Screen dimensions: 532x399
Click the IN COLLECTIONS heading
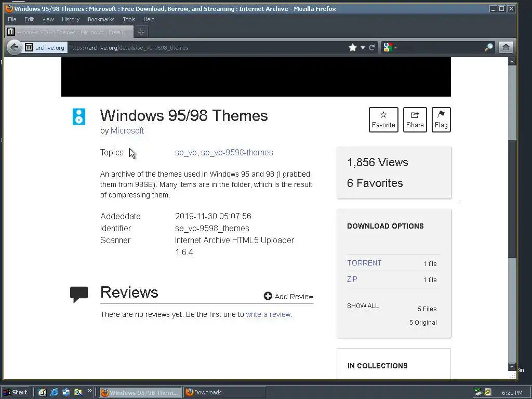tap(377, 366)
